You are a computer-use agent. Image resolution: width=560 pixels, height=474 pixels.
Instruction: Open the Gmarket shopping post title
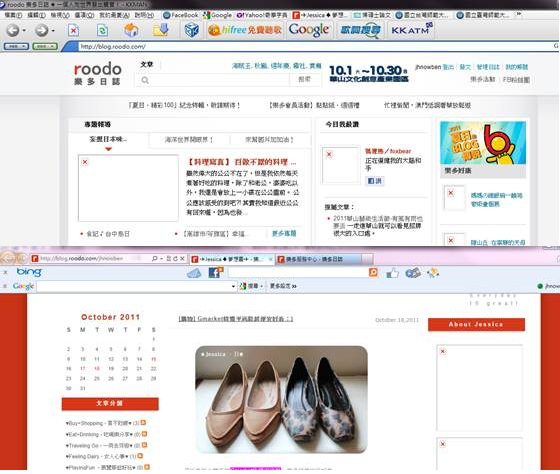pos(236,319)
